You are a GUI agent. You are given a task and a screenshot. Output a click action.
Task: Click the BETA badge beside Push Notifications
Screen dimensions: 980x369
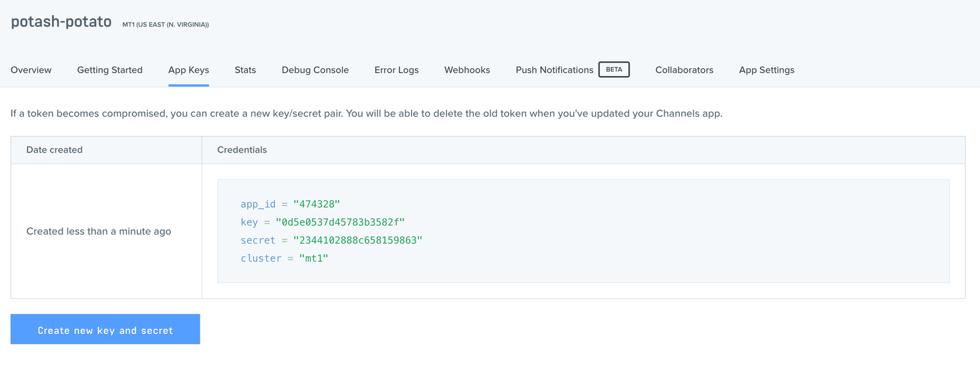coord(614,69)
